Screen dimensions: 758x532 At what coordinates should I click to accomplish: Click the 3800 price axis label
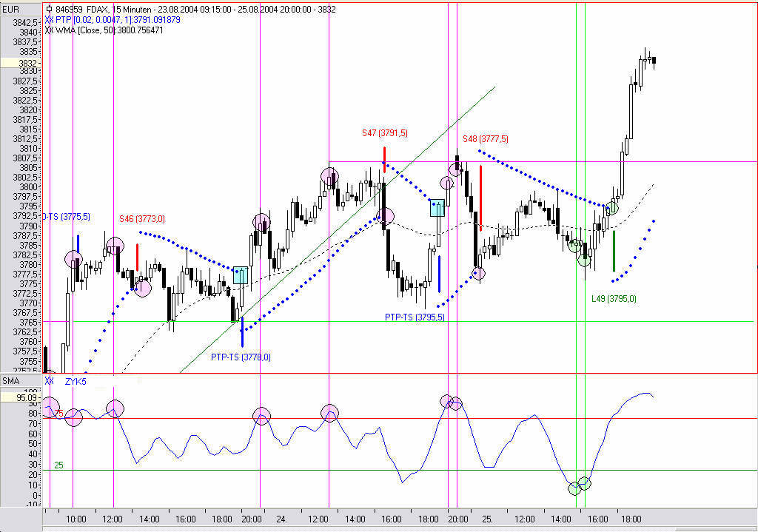[x=29, y=187]
